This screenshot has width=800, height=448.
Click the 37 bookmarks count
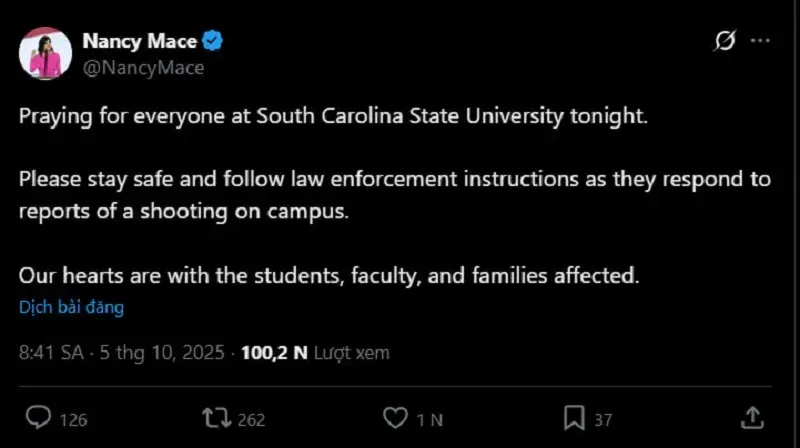602,419
